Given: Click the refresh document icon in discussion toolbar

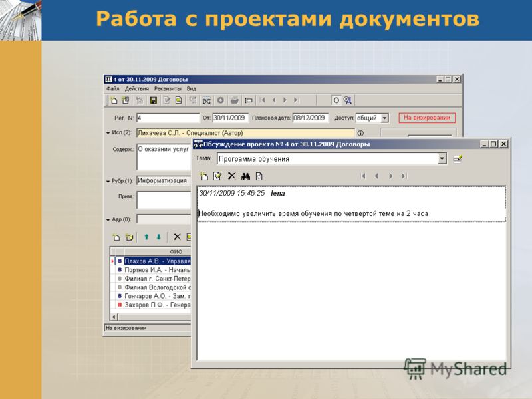Looking at the screenshot, I should (259, 176).
